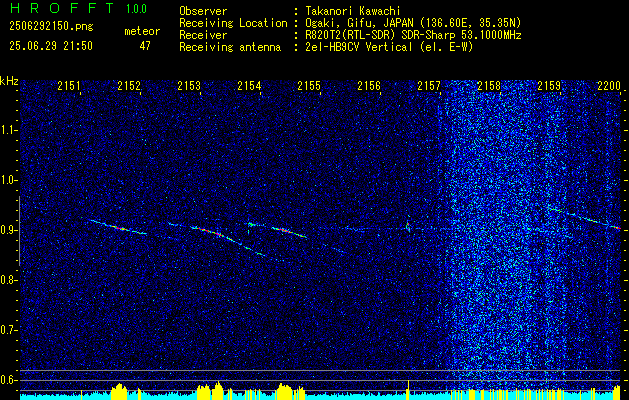This screenshot has width=629, height=400.
Task: Click the 2158 time marker
Action: click(489, 85)
